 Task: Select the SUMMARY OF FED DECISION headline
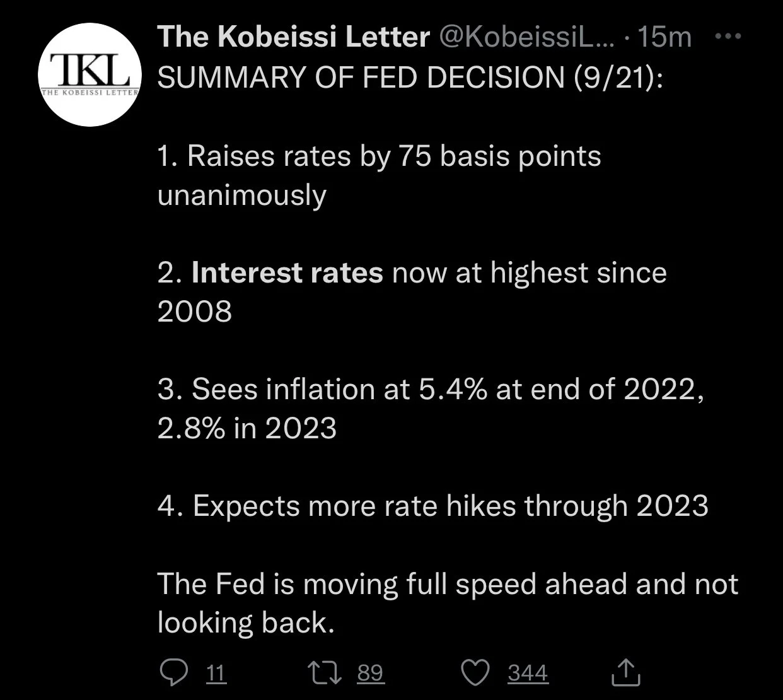coord(410,77)
